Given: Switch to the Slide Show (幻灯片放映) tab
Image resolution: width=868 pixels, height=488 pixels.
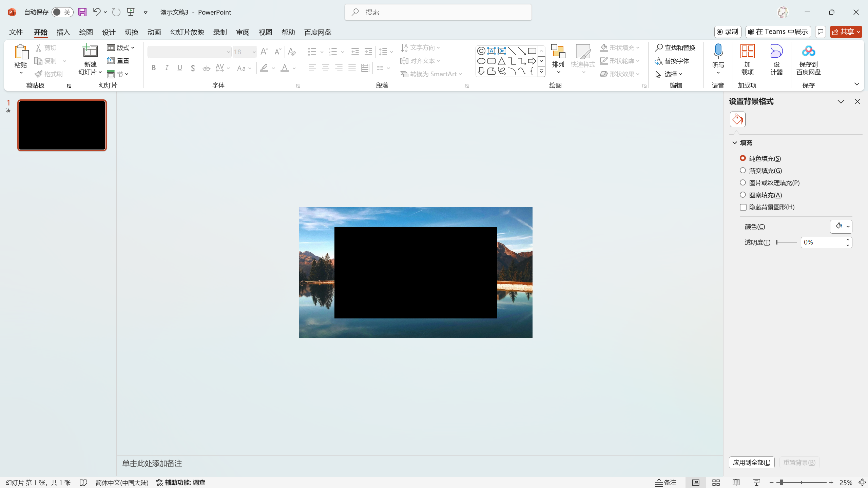Looking at the screenshot, I should (x=187, y=32).
